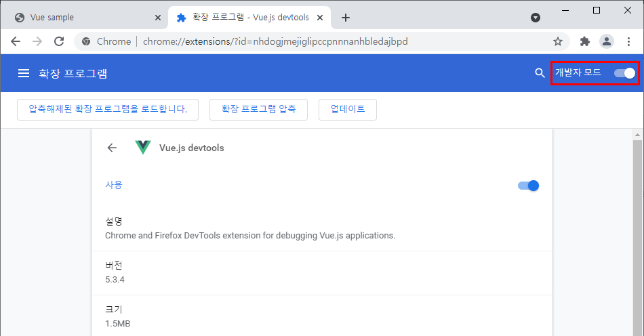
Task: Click the 업데이트 button
Action: click(x=348, y=110)
